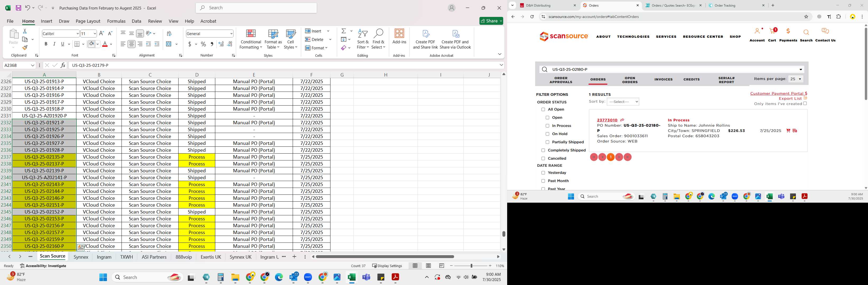This screenshot has width=868, height=285.
Task: Click the Increase Indent icon
Action: pos(157,44)
